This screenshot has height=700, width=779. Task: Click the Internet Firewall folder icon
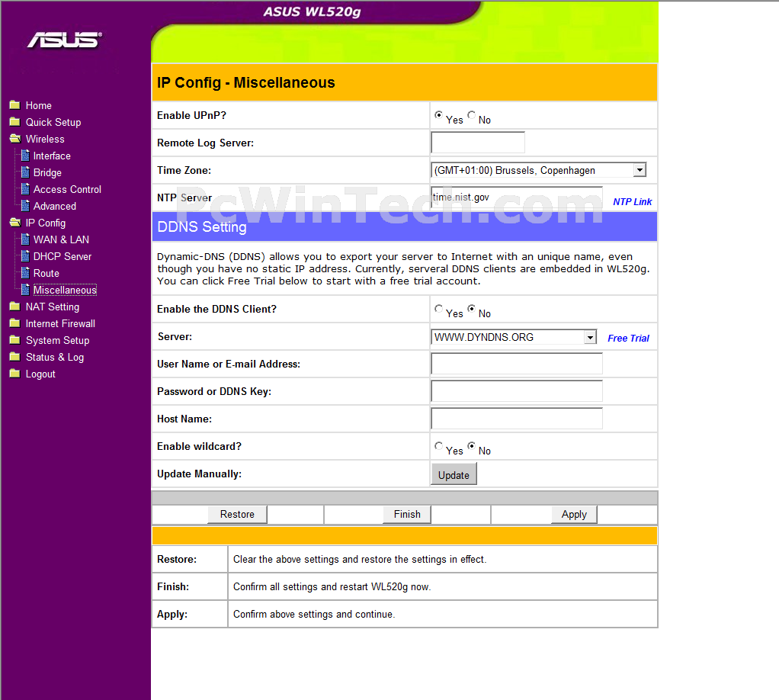[15, 323]
